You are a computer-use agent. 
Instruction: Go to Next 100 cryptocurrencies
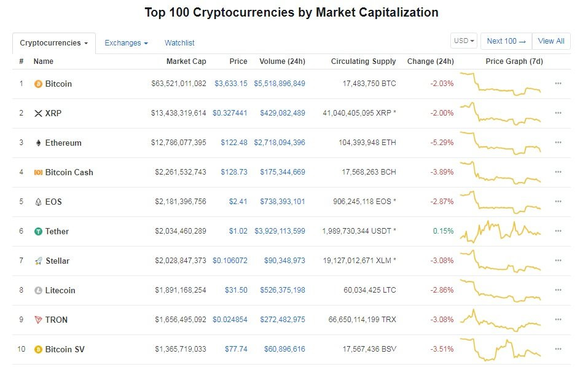(506, 41)
